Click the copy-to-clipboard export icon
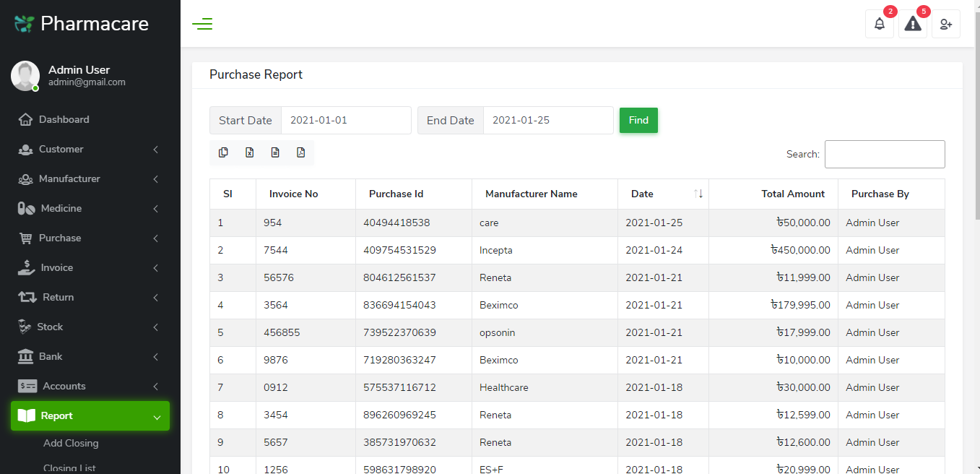980x474 pixels. 223,152
